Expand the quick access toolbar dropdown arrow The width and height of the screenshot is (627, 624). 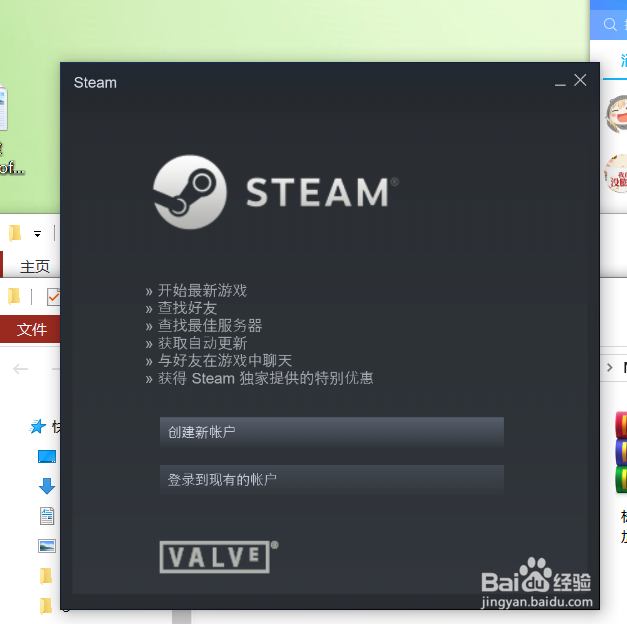pyautogui.click(x=37, y=234)
